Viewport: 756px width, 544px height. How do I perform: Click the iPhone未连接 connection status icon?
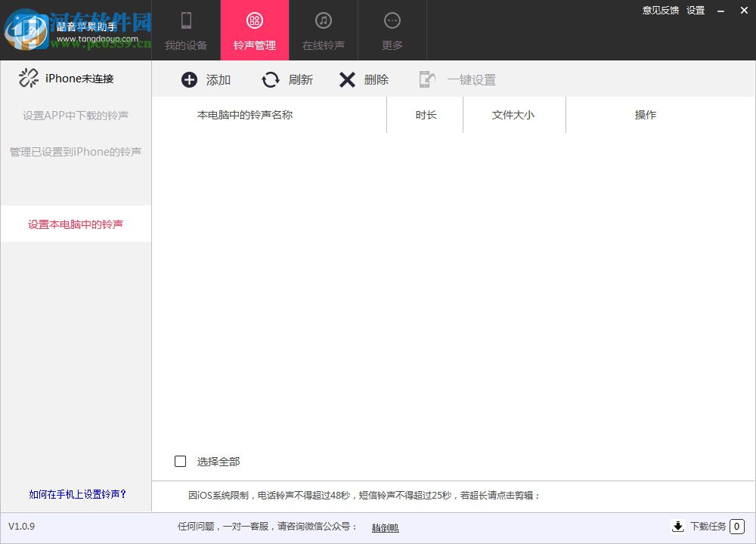click(28, 78)
